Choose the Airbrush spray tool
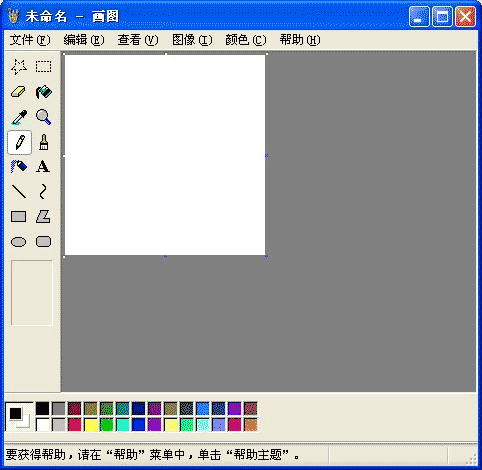The height and width of the screenshot is (470, 482). (19, 166)
